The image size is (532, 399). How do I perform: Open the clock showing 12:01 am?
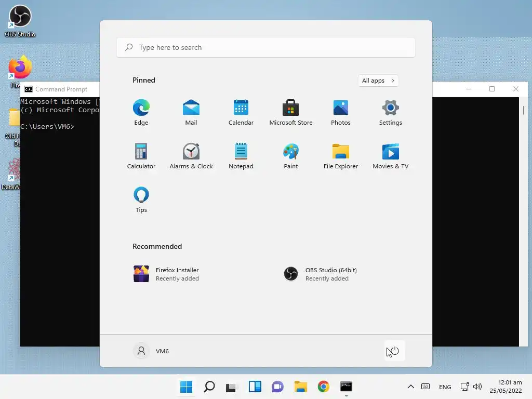506,387
